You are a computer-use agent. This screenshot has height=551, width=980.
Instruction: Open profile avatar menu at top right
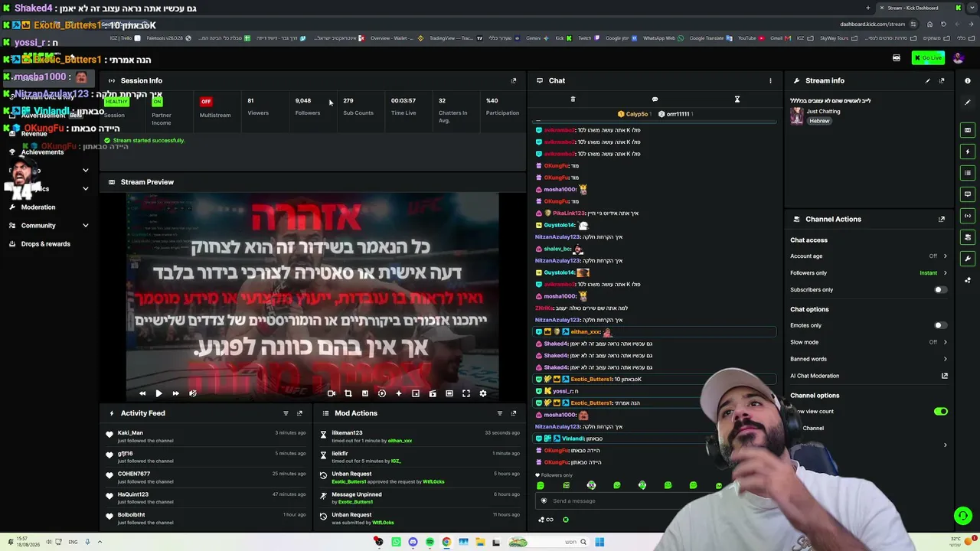click(959, 58)
